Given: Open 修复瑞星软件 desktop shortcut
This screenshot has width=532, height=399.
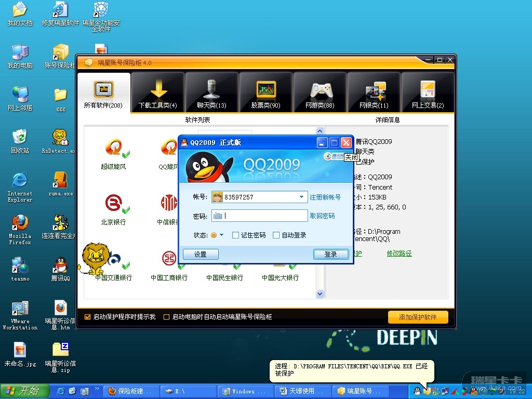Looking at the screenshot, I should pos(60,14).
